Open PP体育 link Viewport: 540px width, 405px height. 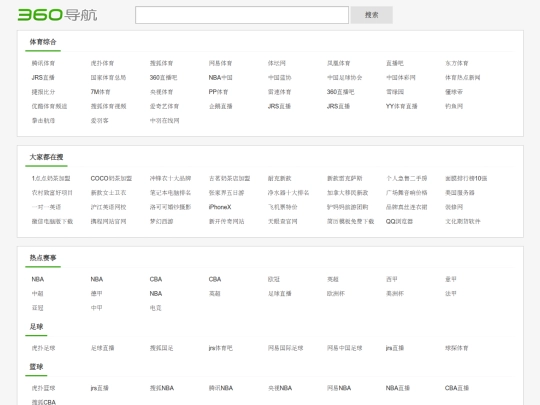pos(218,92)
